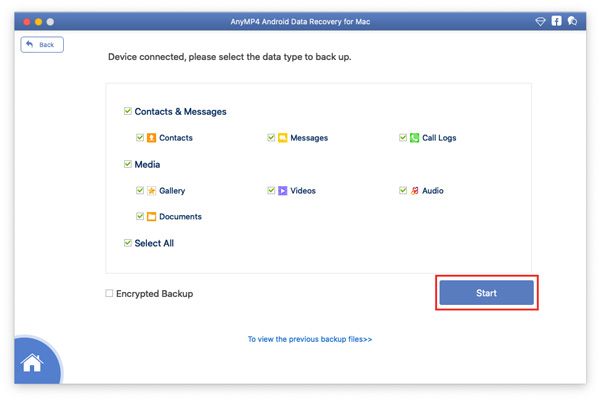Click the orange Documents folder icon
The height and width of the screenshot is (400, 600).
point(152,217)
